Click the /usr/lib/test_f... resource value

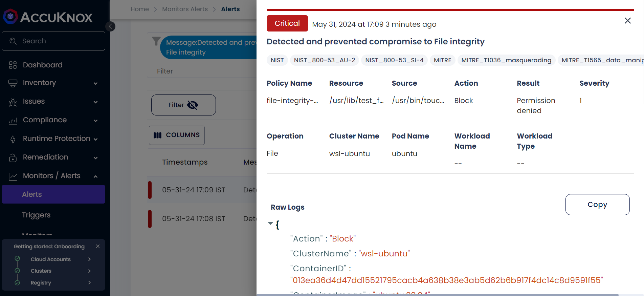click(356, 101)
